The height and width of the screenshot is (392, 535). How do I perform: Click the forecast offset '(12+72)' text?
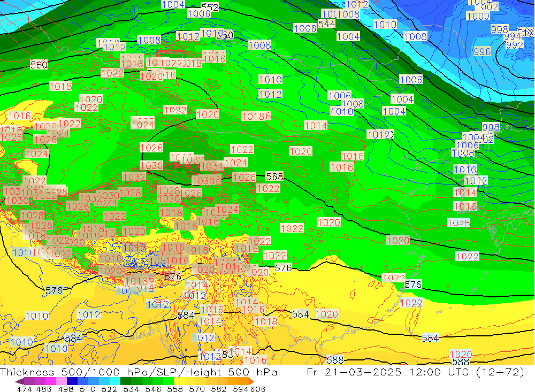click(x=500, y=372)
